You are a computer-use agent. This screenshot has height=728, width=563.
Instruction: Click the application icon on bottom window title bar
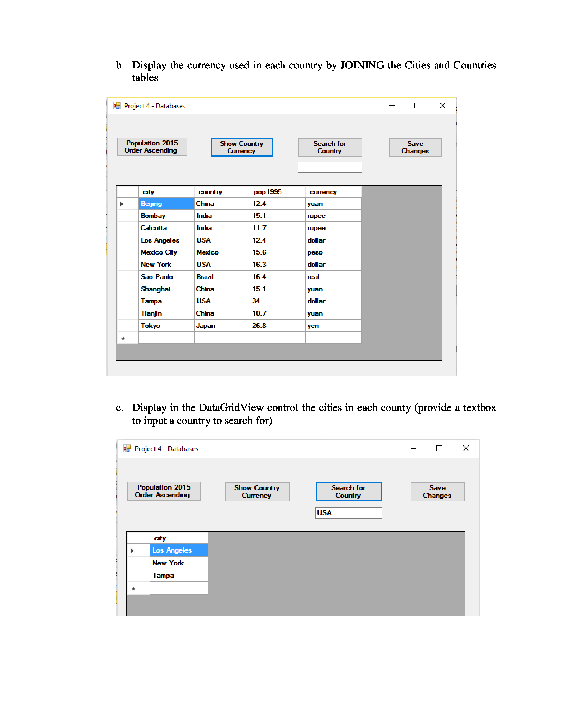[x=127, y=448]
